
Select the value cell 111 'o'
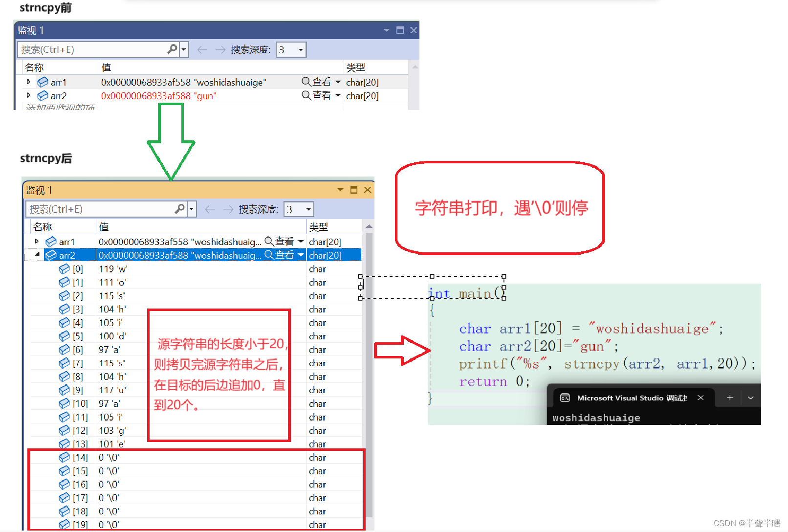112,282
